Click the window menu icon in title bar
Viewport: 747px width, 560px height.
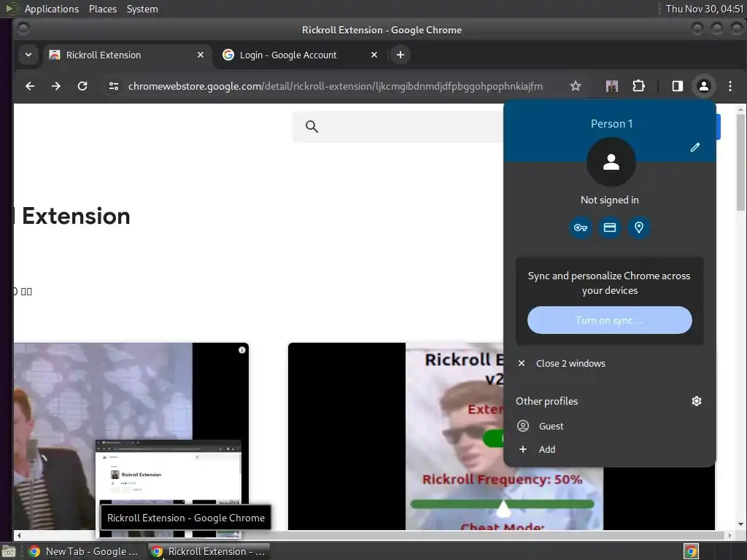click(x=23, y=29)
